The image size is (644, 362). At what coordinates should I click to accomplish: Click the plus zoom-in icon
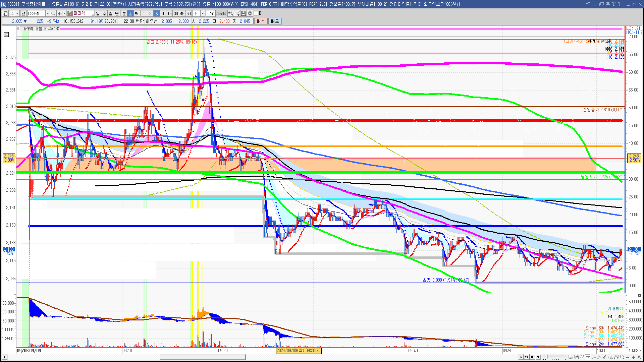tap(634, 357)
